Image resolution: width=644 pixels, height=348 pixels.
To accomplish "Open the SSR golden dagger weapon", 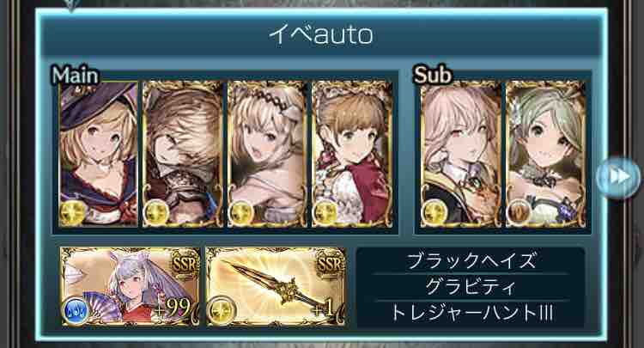I will tap(276, 286).
